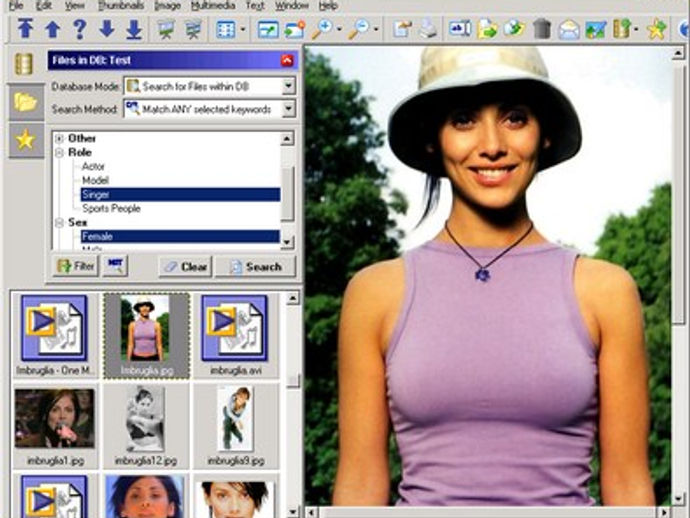Click the fit image to window icon

268,29
